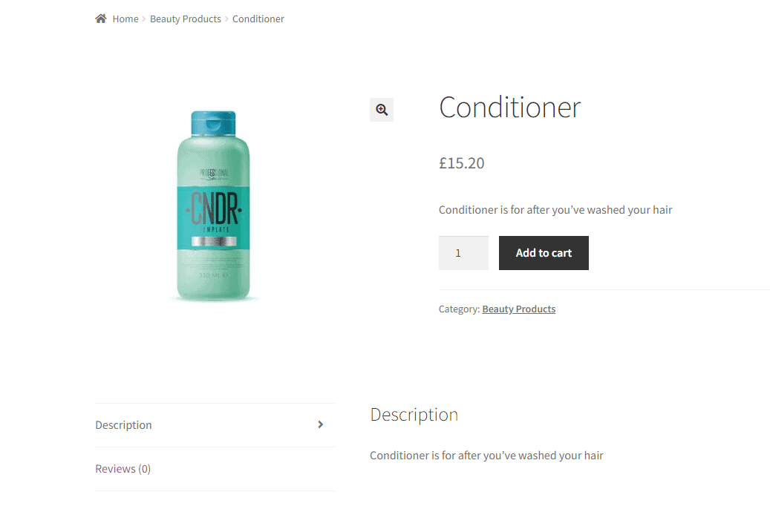The width and height of the screenshot is (770, 532).
Task: Open the product image zoom magnifier
Action: pos(382,110)
